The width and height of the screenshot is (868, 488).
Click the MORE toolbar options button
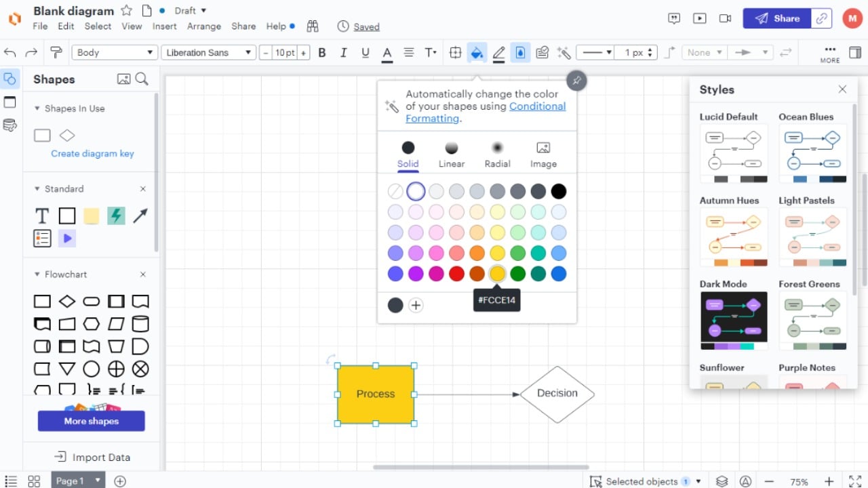point(830,54)
